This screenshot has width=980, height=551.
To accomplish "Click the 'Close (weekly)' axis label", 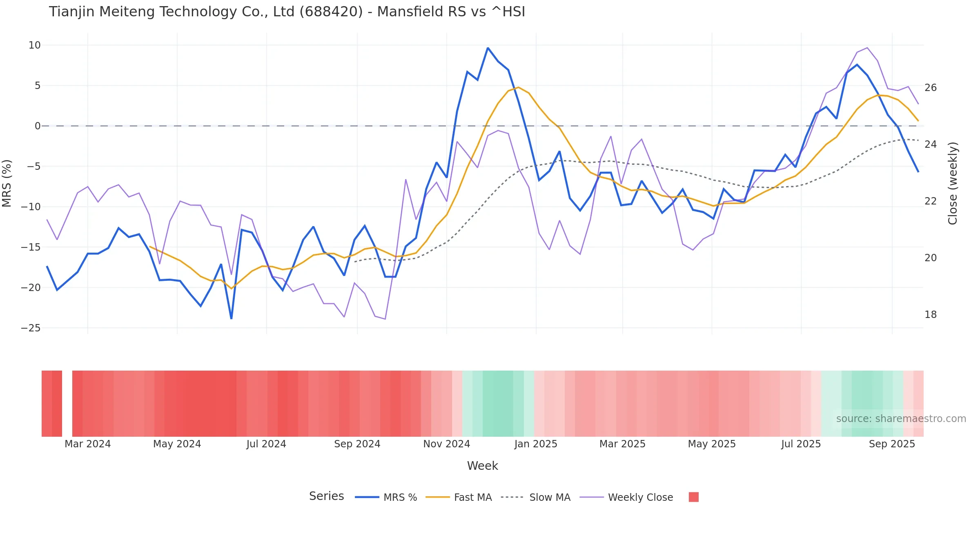I will point(953,183).
